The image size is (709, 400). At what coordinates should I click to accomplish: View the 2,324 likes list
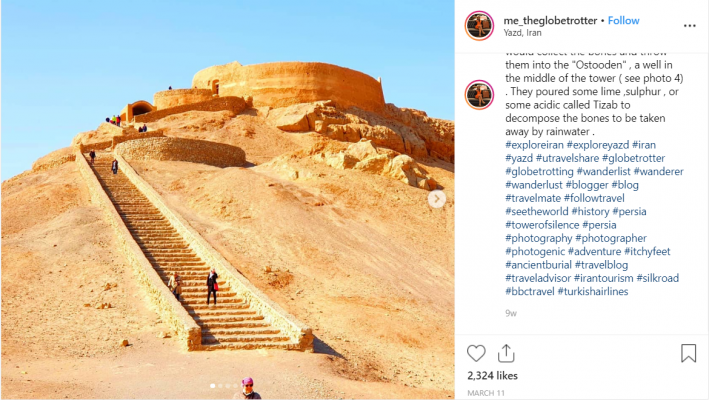[x=492, y=376]
